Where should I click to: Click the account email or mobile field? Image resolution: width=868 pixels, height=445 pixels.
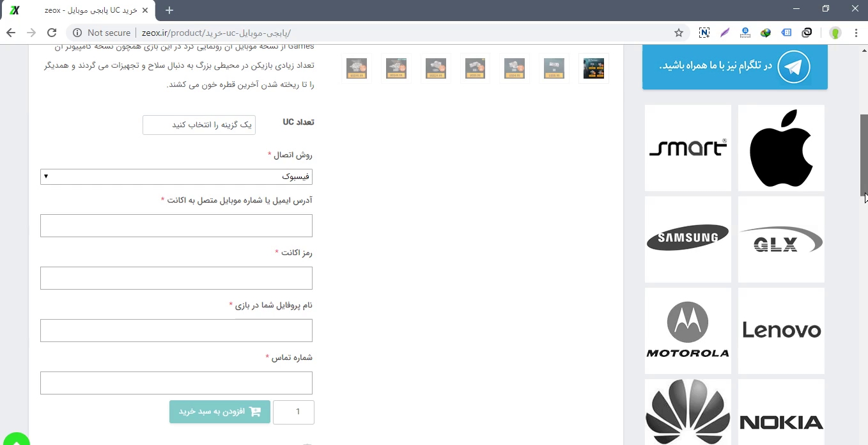coord(176,226)
